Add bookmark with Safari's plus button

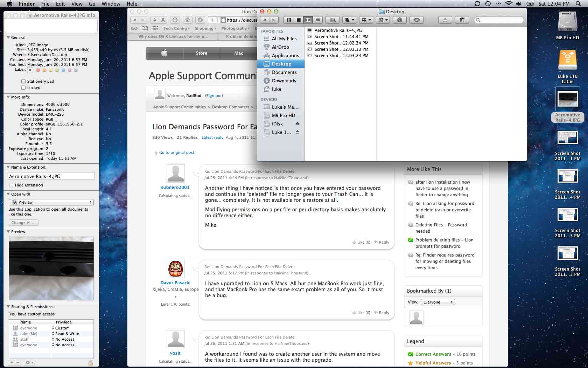tap(213, 20)
